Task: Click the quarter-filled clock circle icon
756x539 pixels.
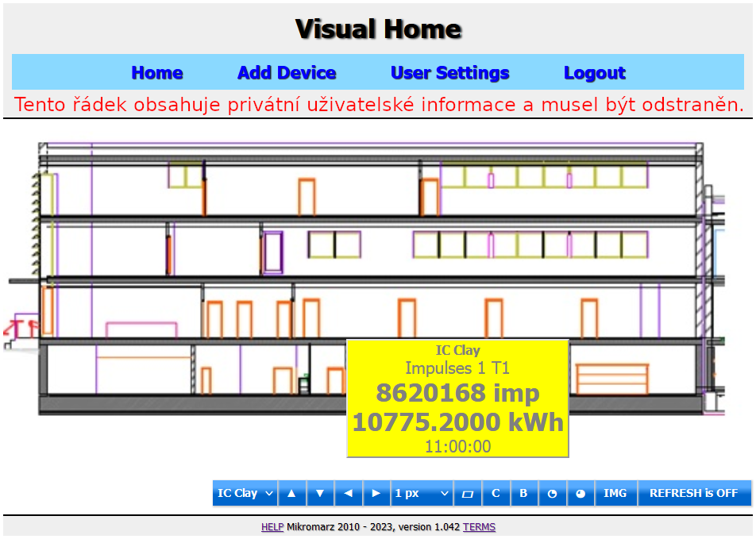Action: pyautogui.click(x=553, y=493)
